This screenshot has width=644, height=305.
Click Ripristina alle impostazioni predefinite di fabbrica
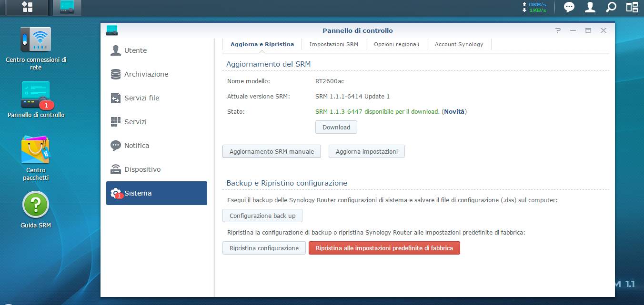click(384, 248)
